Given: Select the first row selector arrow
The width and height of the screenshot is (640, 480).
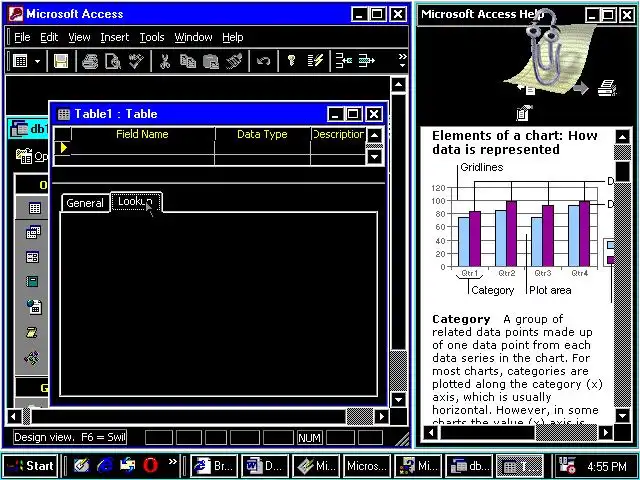Looking at the screenshot, I should click(63, 148).
